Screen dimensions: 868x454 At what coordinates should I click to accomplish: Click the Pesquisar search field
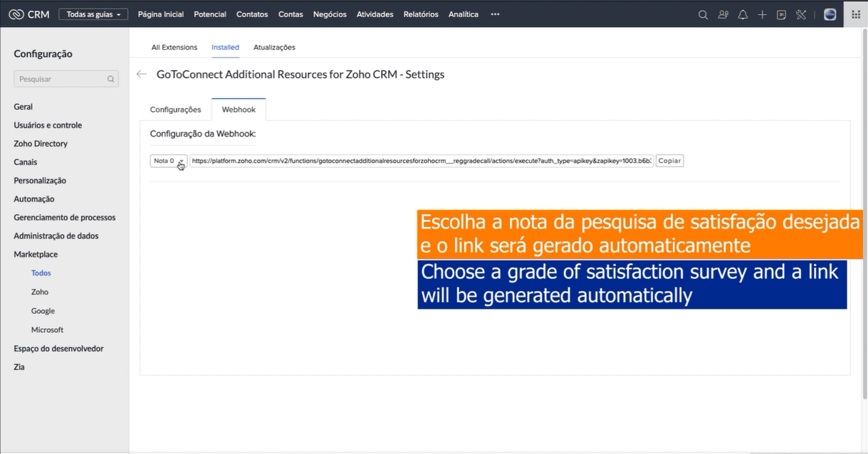tap(61, 79)
